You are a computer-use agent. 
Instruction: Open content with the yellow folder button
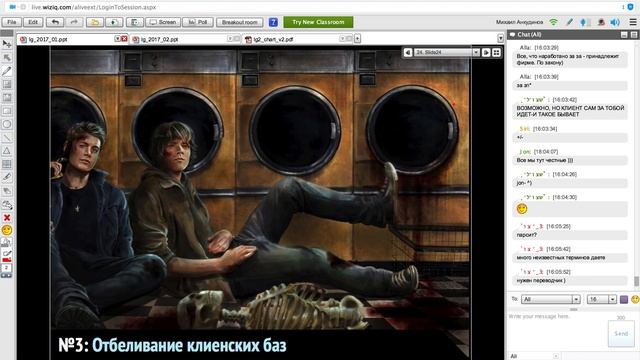point(95,22)
